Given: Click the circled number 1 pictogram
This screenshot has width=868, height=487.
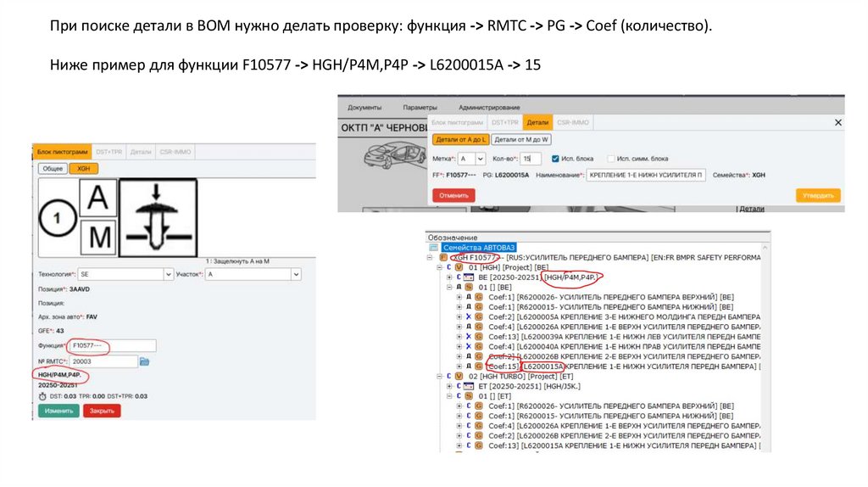Looking at the screenshot, I should 57,218.
